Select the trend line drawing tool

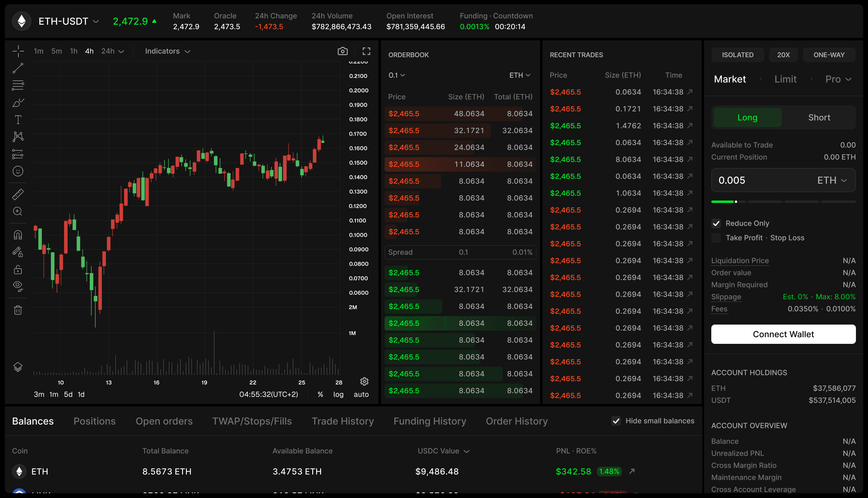(x=18, y=68)
